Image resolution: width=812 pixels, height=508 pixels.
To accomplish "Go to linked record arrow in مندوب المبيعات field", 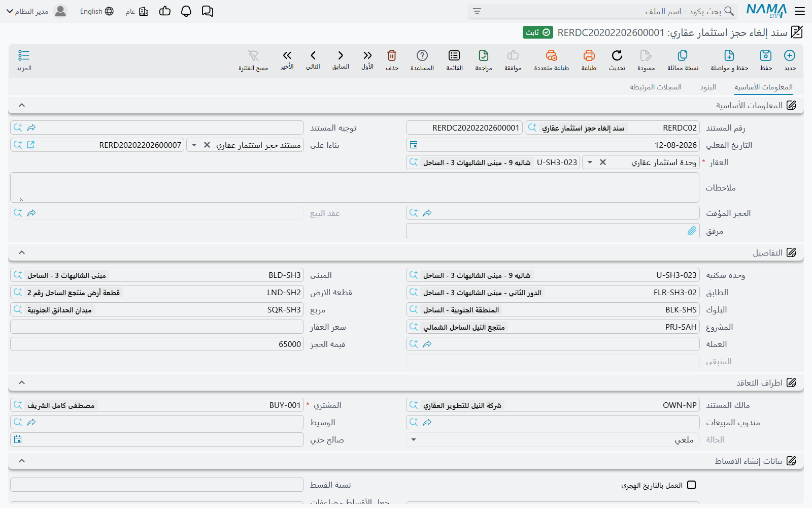I will pyautogui.click(x=427, y=422).
